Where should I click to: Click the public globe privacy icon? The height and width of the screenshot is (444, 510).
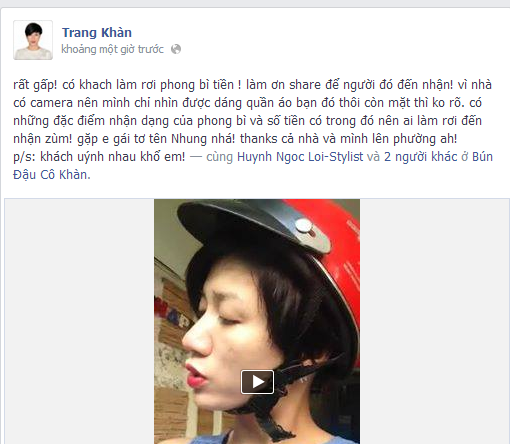pos(176,49)
